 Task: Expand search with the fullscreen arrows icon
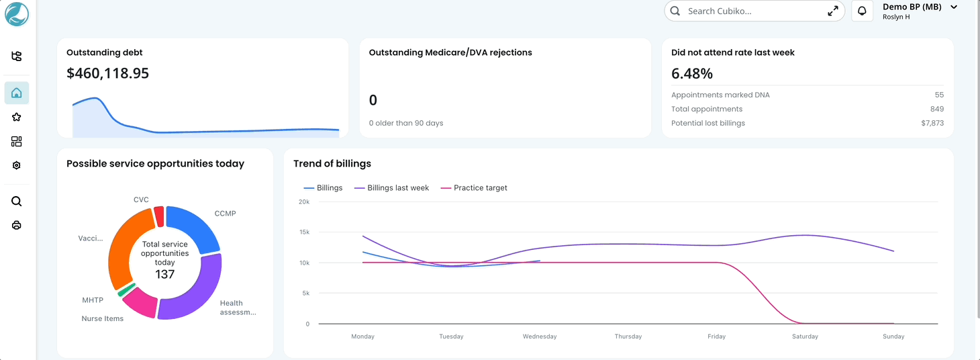tap(832, 11)
